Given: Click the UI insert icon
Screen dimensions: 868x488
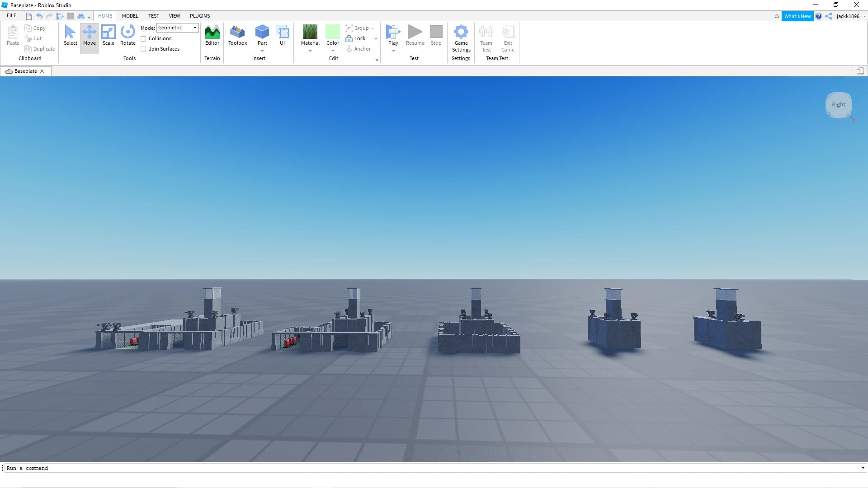Looking at the screenshot, I should (282, 35).
